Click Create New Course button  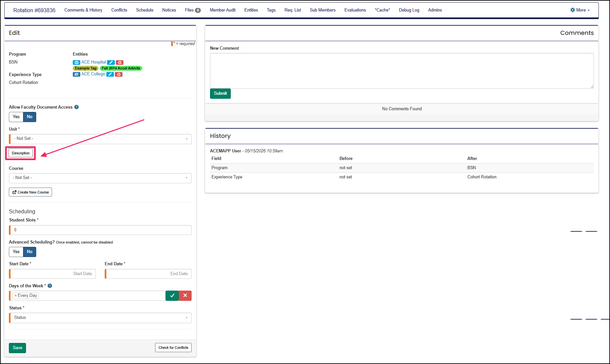pyautogui.click(x=30, y=192)
